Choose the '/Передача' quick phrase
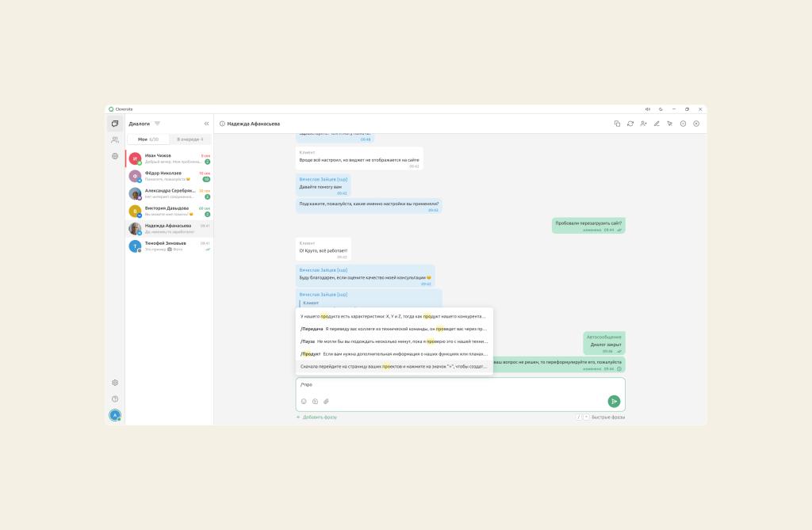The height and width of the screenshot is (530, 812). tap(394, 329)
